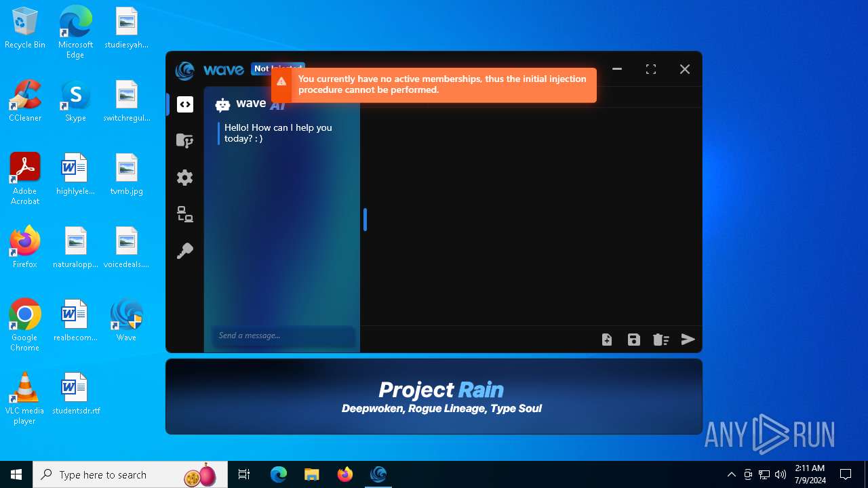The image size is (868, 488).
Task: Select the Google Chrome desktop icon
Action: [25, 325]
